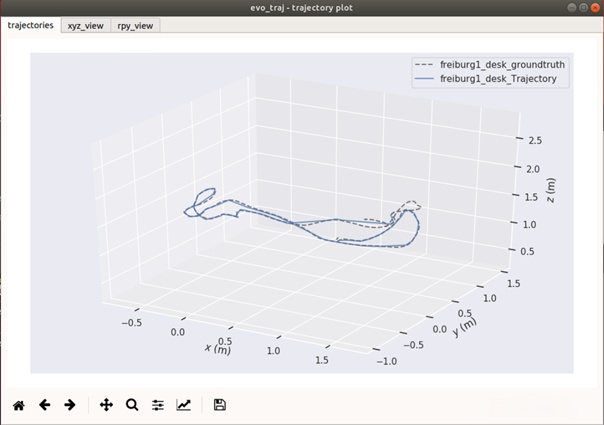Click the Home reset view icon
The image size is (604, 425).
[x=18, y=405]
